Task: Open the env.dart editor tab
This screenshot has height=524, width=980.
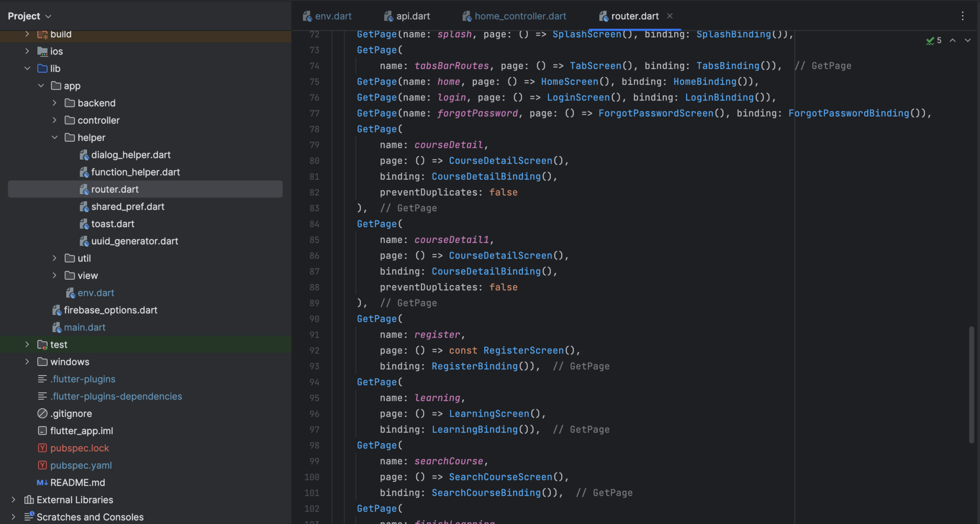Action: (327, 16)
